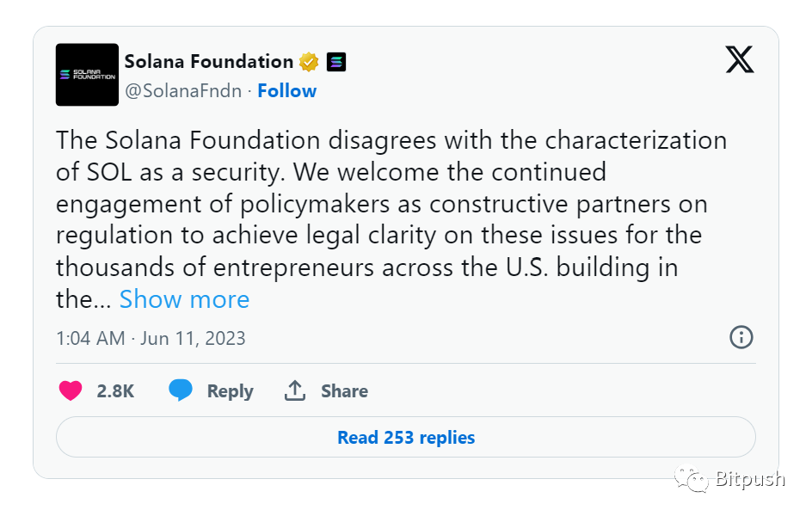812x516 pixels.
Task: Click the share arrow icon
Action: (295, 390)
